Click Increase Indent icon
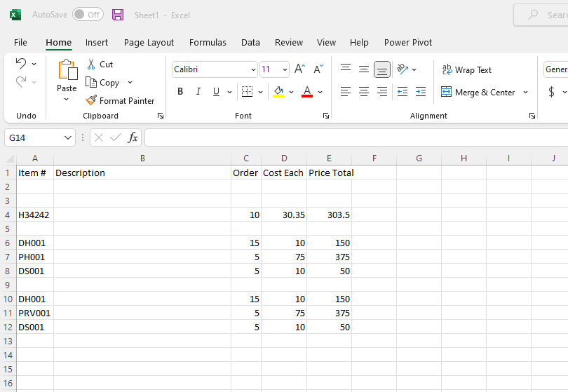Image resolution: width=568 pixels, height=392 pixels. pyautogui.click(x=421, y=92)
